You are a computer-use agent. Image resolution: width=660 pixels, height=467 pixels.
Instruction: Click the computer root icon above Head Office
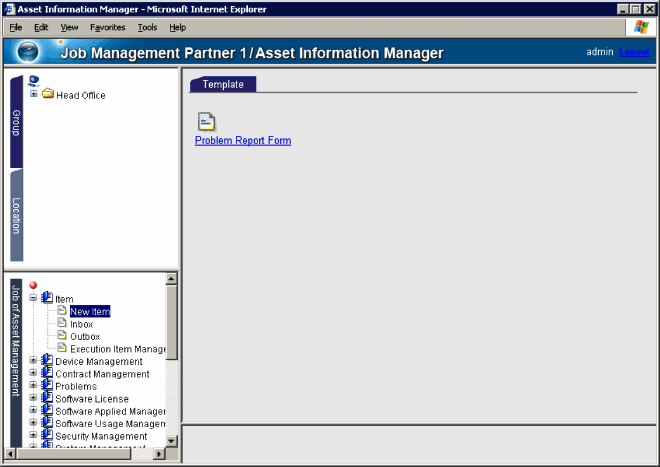point(34,81)
